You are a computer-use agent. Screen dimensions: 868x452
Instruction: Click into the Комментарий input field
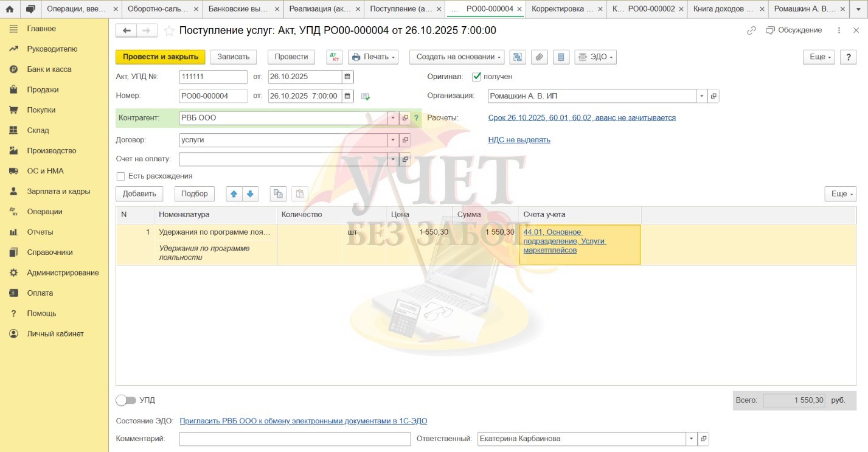294,439
